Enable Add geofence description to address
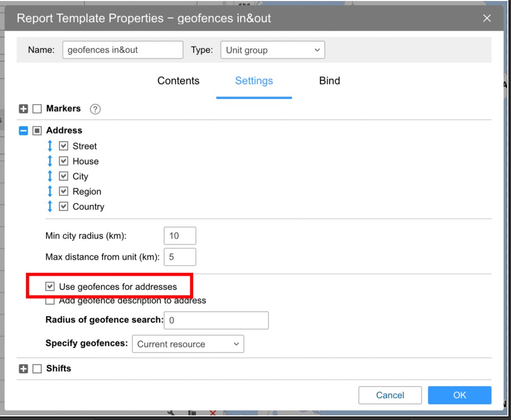 [50, 301]
